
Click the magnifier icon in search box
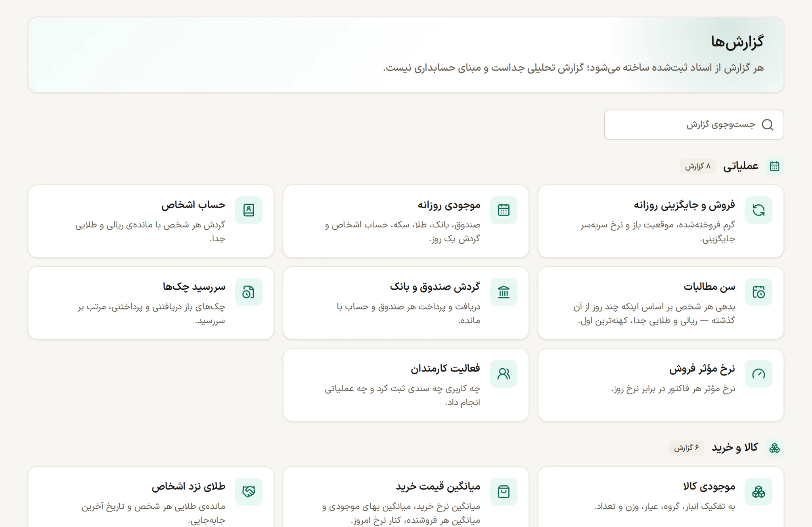[x=768, y=125]
